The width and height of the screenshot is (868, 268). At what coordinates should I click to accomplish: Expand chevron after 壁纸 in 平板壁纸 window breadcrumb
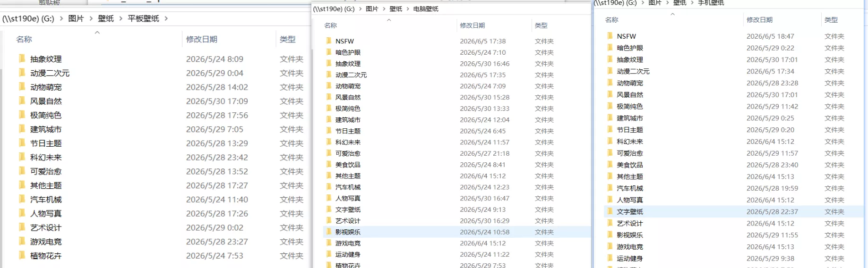tap(121, 18)
